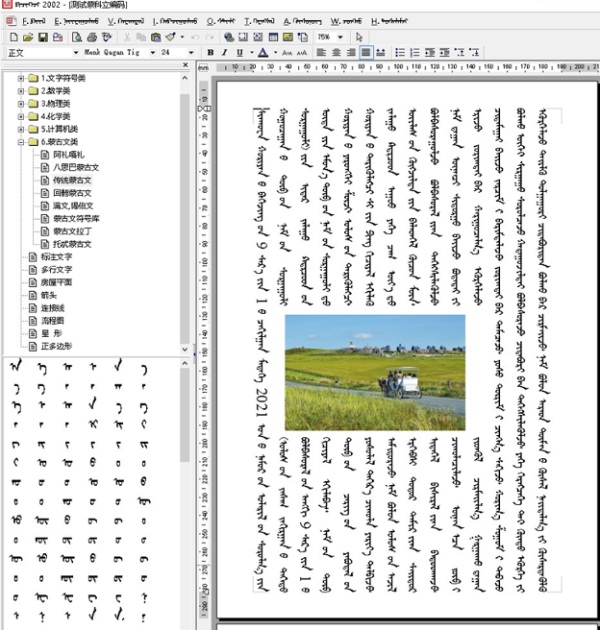Expand the 3.物理类 folder
The width and height of the screenshot is (600, 630).
(20, 104)
